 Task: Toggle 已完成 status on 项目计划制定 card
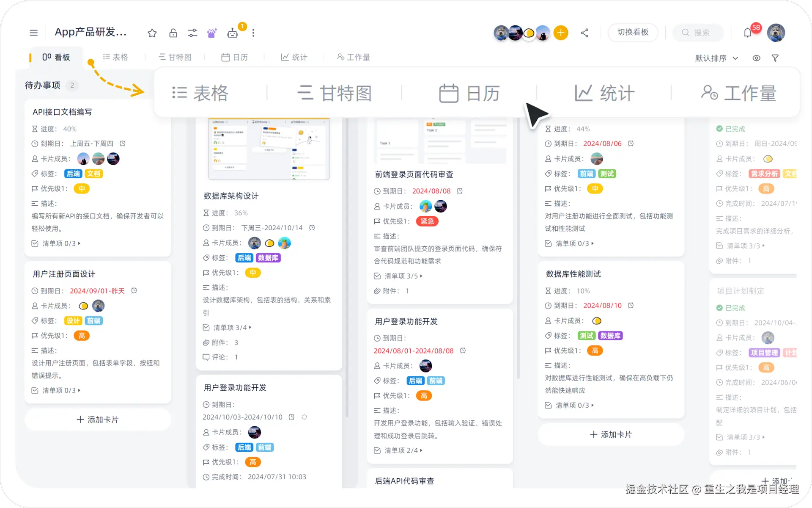coord(719,308)
